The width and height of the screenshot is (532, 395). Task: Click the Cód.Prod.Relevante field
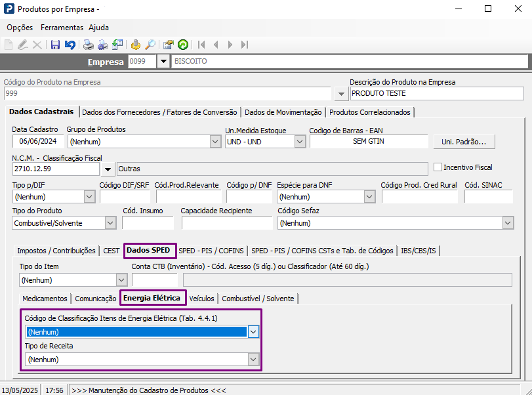188,197
